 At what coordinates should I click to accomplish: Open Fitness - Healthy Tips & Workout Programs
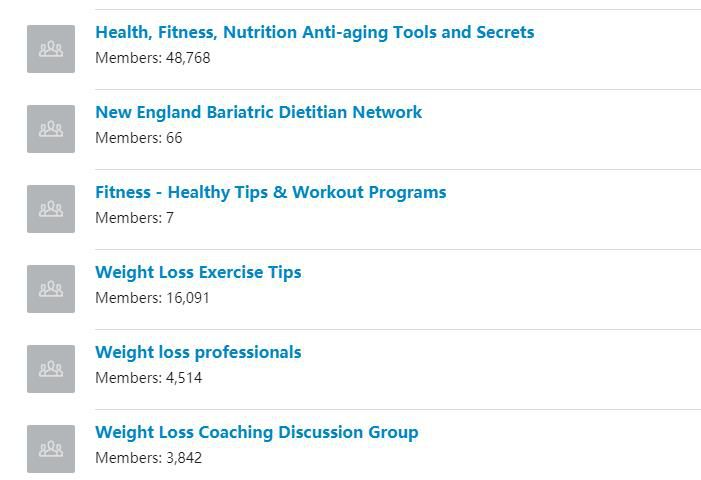coord(270,193)
